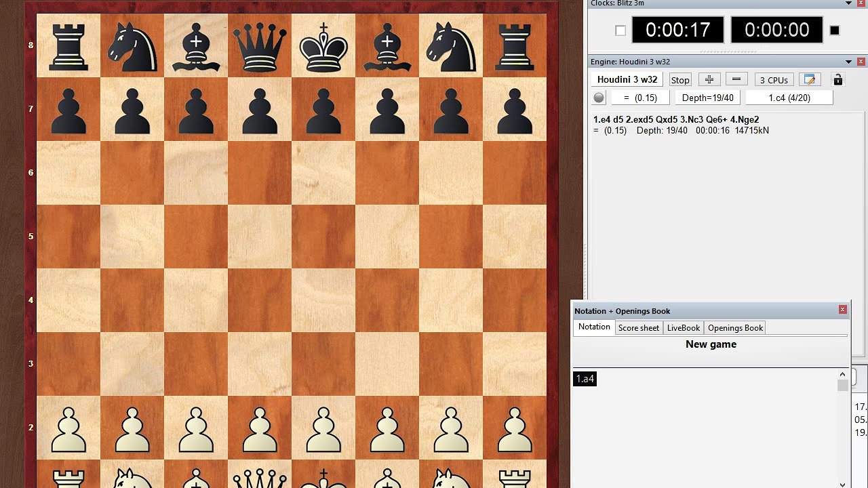The height and width of the screenshot is (488, 868).
Task: Select the white pawn on h2
Action: click(x=515, y=429)
